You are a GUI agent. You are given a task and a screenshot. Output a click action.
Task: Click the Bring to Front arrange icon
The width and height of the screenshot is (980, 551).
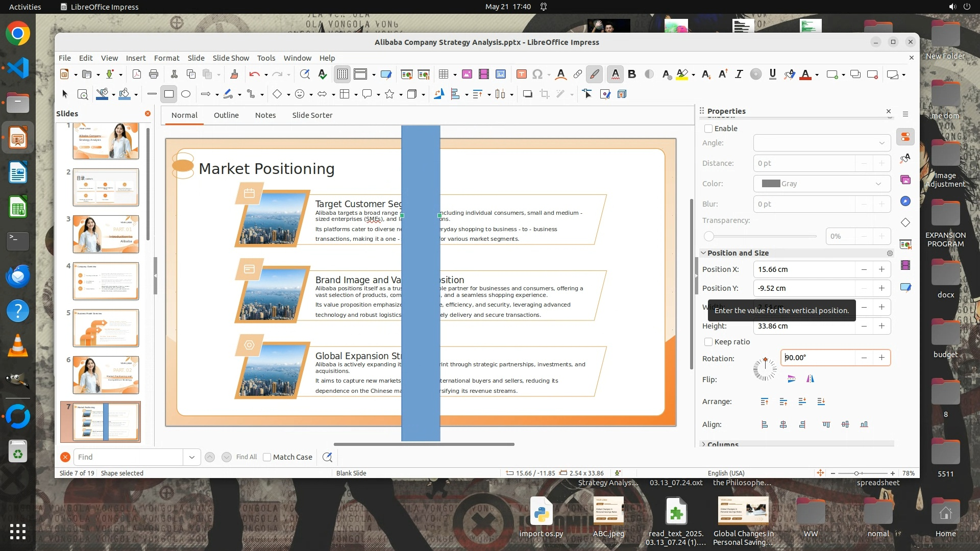(x=764, y=402)
